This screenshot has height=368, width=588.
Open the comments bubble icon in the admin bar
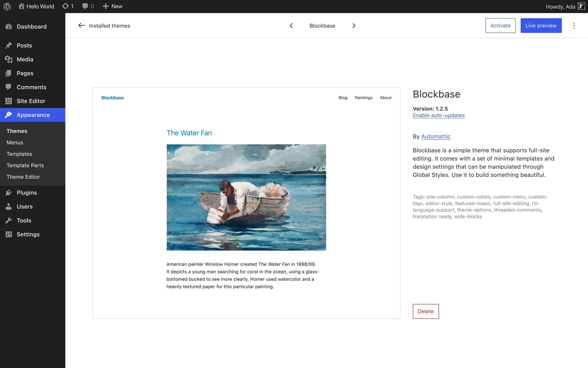tap(85, 6)
